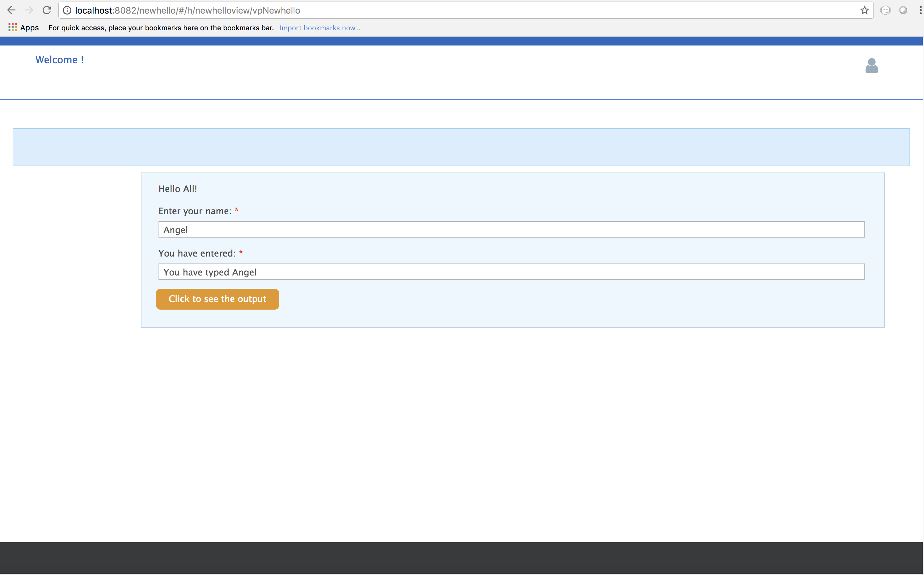Select the localhost address bar URL
Image resolution: width=924 pixels, height=575 pixels.
(x=187, y=10)
